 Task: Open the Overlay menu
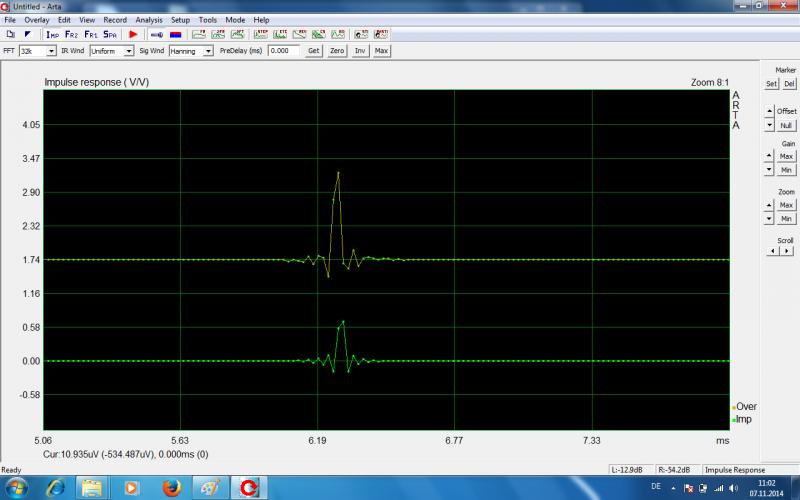(x=37, y=20)
